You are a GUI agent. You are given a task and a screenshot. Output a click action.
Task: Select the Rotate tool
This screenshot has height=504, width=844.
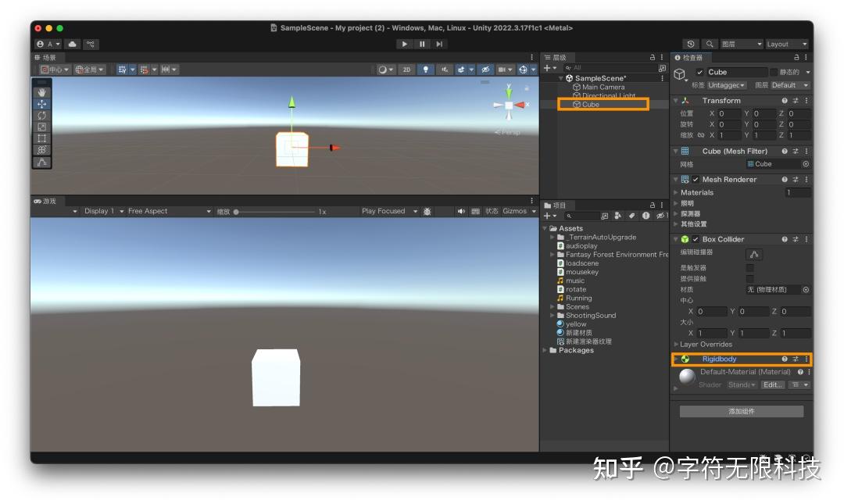42,115
